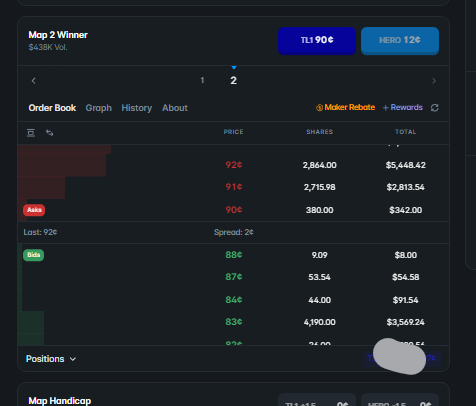The image size is (476, 406).
Task: Click the $8.00 total value
Action: [x=406, y=255]
